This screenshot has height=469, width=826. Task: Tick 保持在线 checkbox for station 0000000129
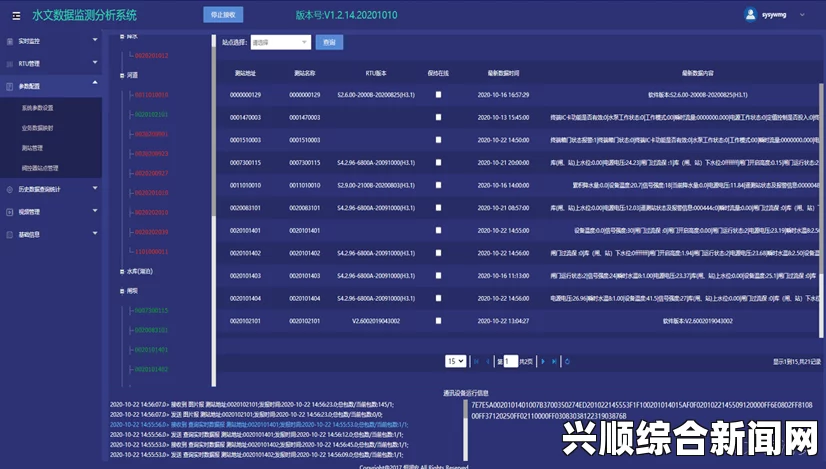pyautogui.click(x=438, y=95)
